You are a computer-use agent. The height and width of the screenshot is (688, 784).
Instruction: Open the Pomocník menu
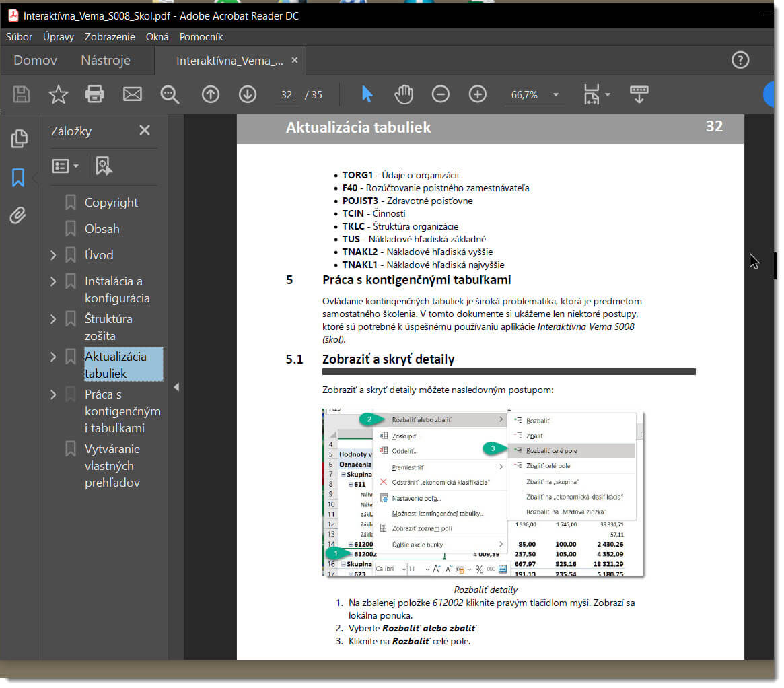(x=201, y=37)
